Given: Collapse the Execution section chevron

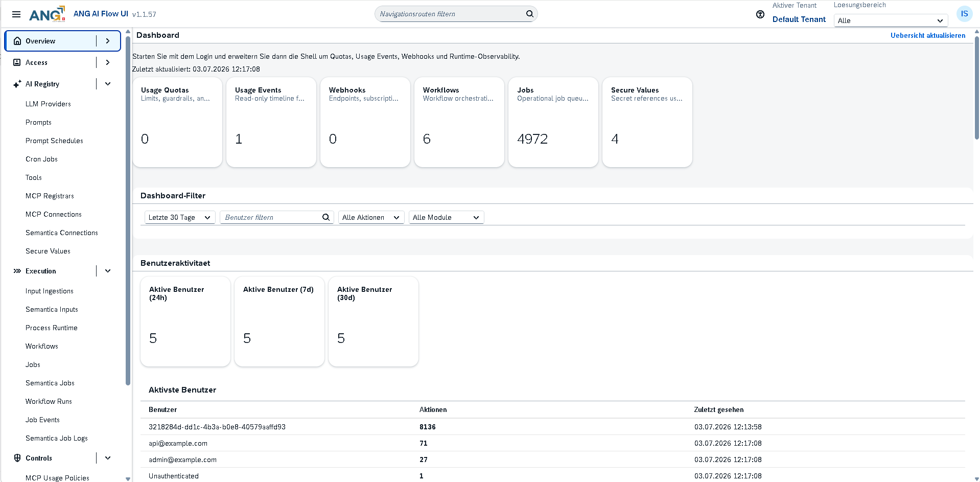Looking at the screenshot, I should coord(108,271).
